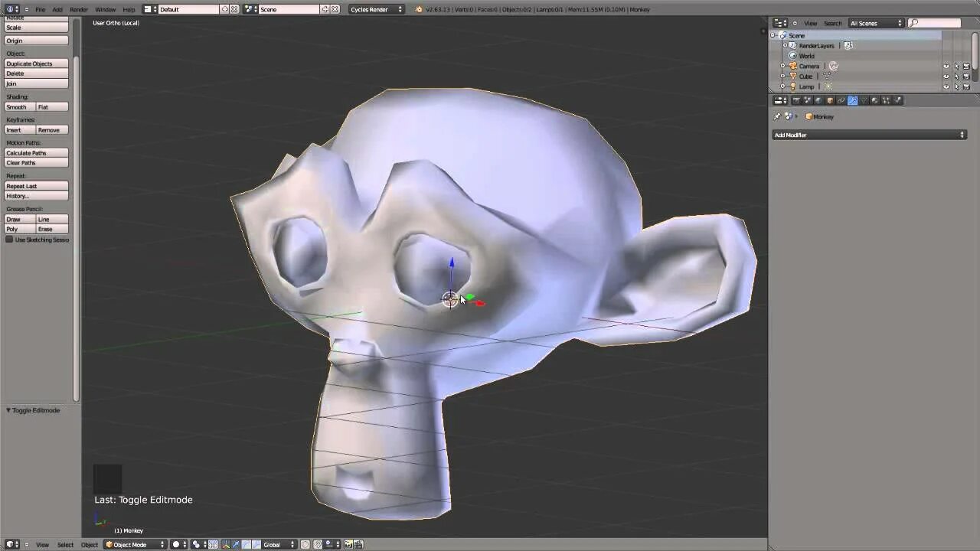The image size is (980, 551).
Task: Toggle visibility eye for Cube
Action: [946, 77]
